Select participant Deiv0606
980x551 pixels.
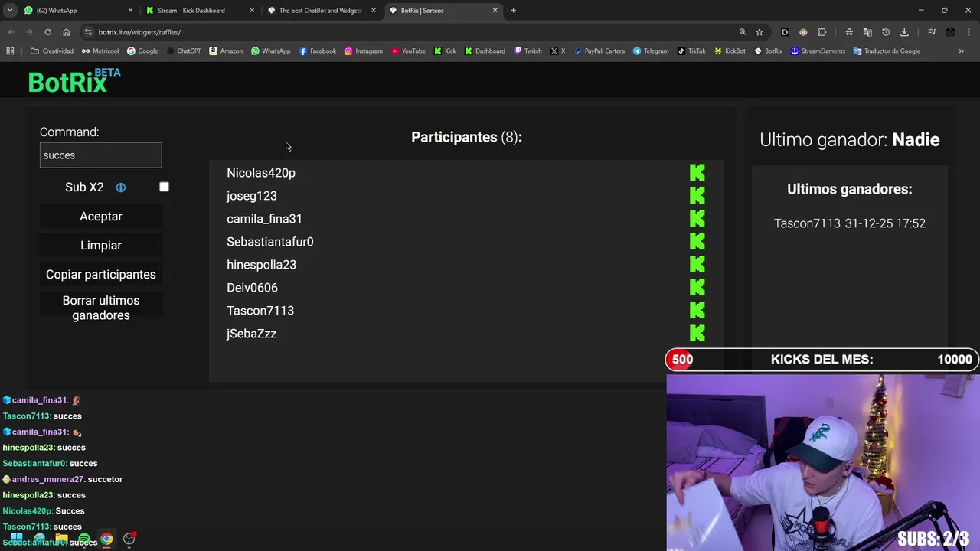252,288
